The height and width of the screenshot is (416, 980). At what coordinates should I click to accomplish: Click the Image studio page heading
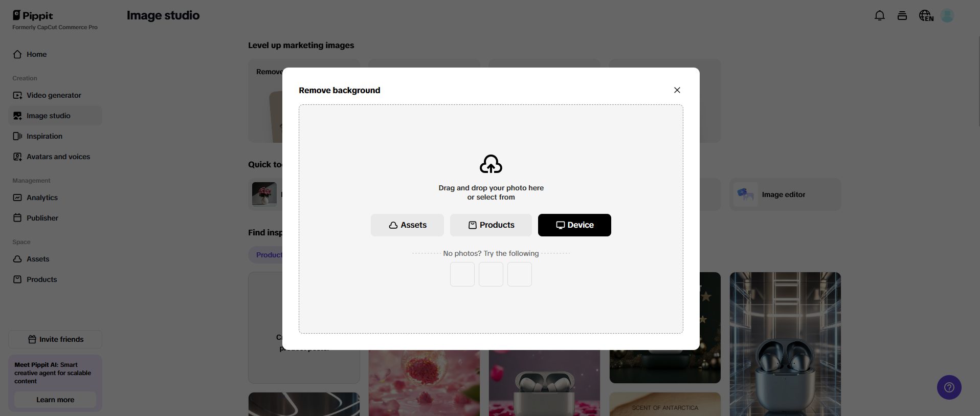163,15
